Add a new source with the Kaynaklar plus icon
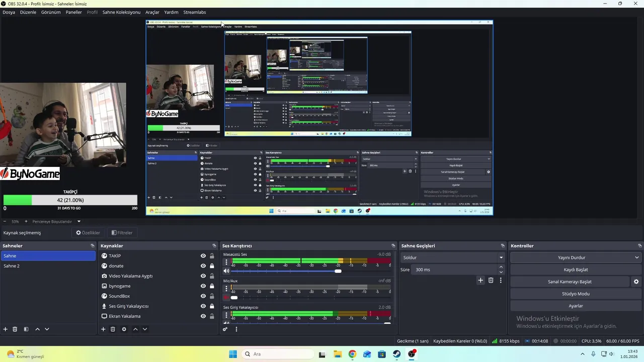 pyautogui.click(x=103, y=329)
